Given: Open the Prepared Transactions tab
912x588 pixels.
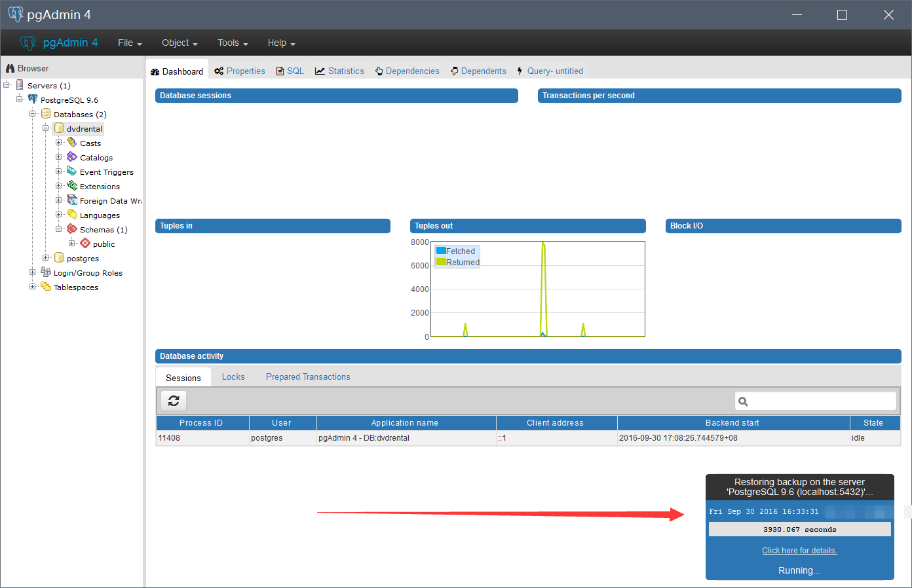Looking at the screenshot, I should pyautogui.click(x=308, y=377).
